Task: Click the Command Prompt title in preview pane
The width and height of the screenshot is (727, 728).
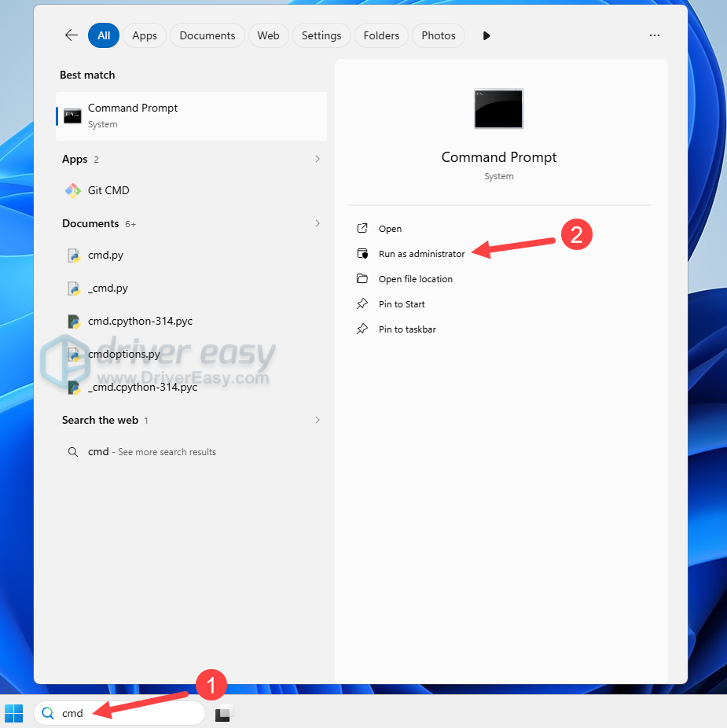Action: [x=498, y=157]
